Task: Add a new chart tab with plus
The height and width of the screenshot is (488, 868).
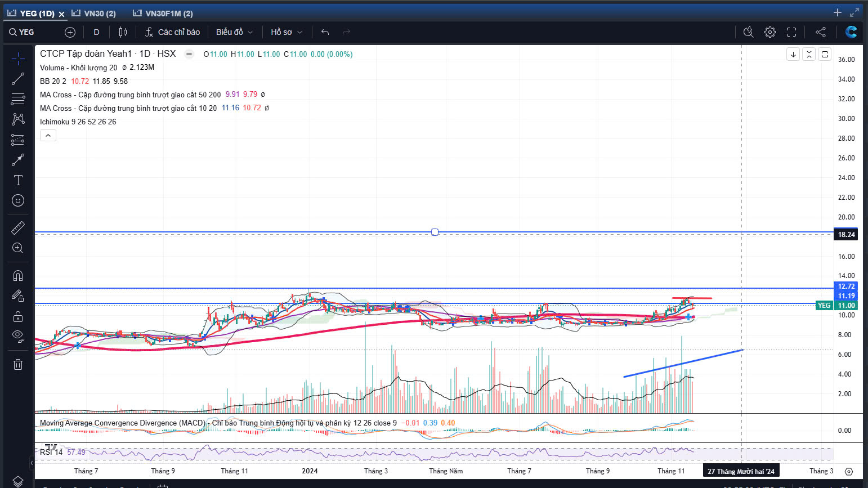Action: 838,12
